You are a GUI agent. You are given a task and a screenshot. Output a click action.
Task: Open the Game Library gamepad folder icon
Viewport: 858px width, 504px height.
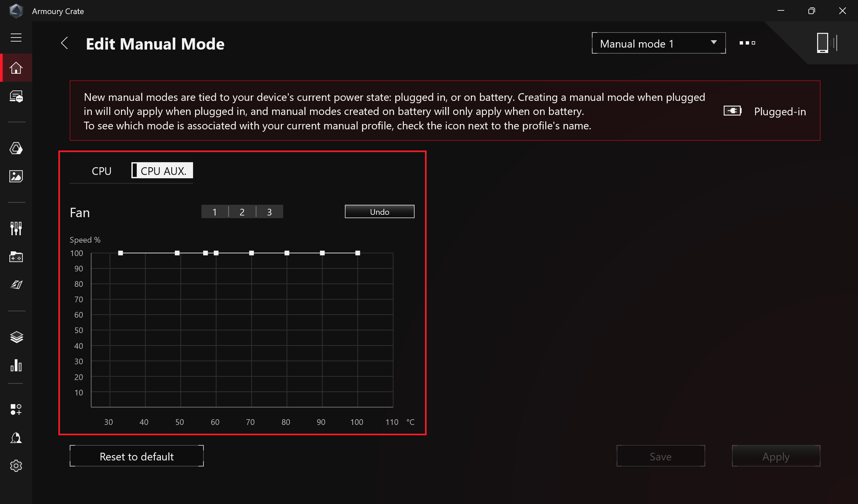tap(16, 257)
